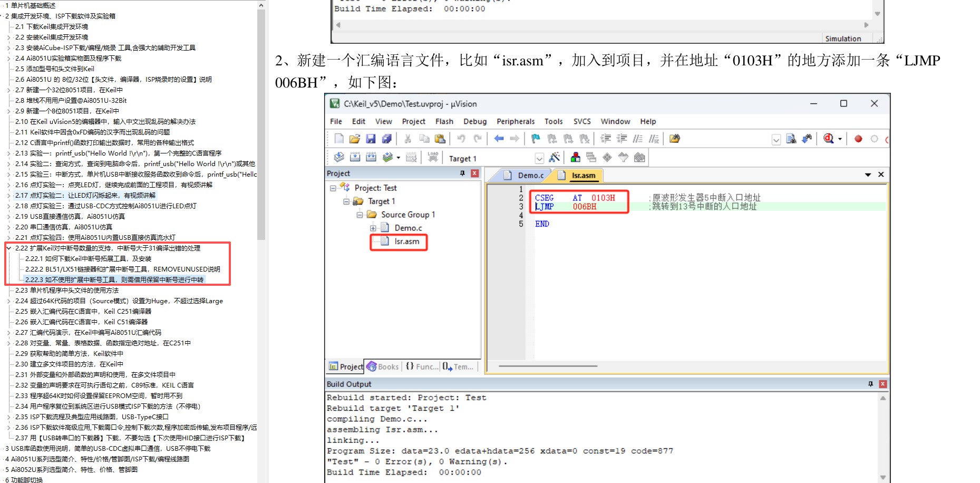Click the Open file folder icon in µVision
This screenshot has height=483, width=980.
coord(355,139)
